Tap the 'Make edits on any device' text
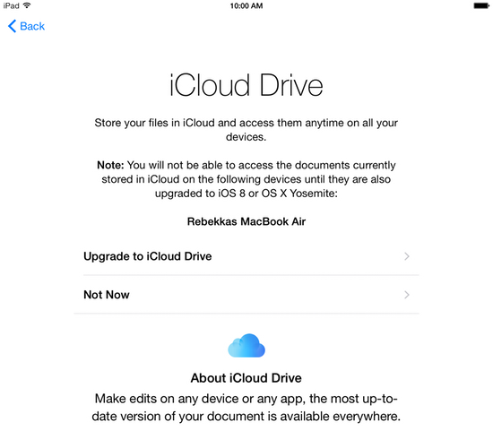493x448 pixels. pos(246,408)
